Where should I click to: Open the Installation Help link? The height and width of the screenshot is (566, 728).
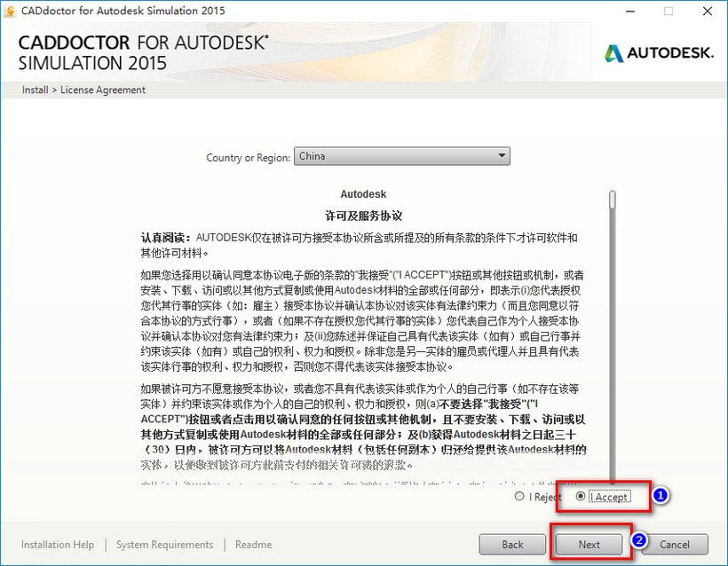point(57,545)
